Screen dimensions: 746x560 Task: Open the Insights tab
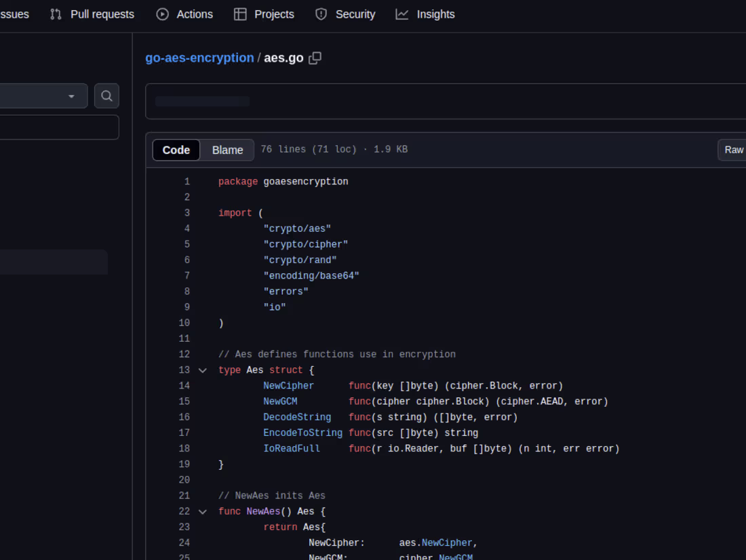pos(425,14)
